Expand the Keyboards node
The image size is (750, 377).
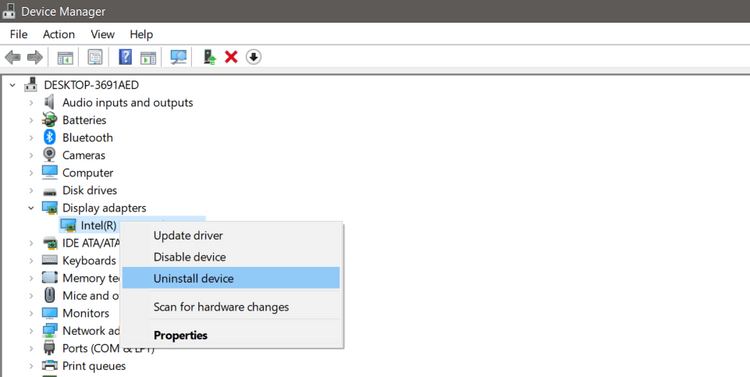click(x=31, y=261)
